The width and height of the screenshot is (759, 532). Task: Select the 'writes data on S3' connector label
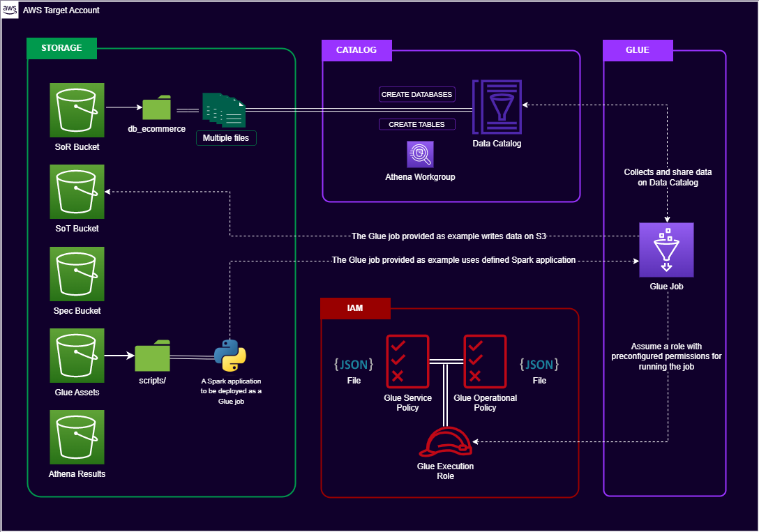coord(449,236)
